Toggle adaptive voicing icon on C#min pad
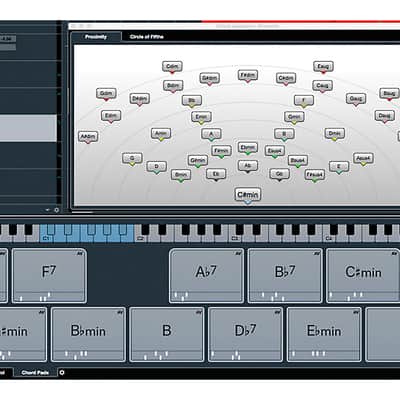 point(395,254)
